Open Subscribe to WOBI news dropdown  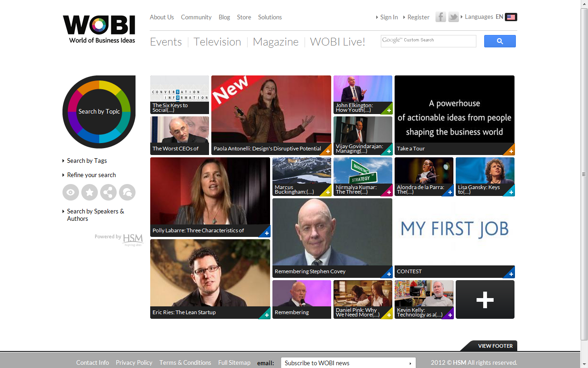(x=348, y=363)
